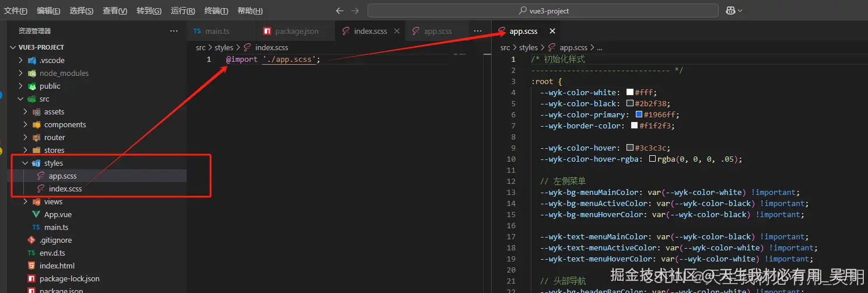868x293 pixels.
Task: Open the 帮助(H) menu
Action: point(250,11)
